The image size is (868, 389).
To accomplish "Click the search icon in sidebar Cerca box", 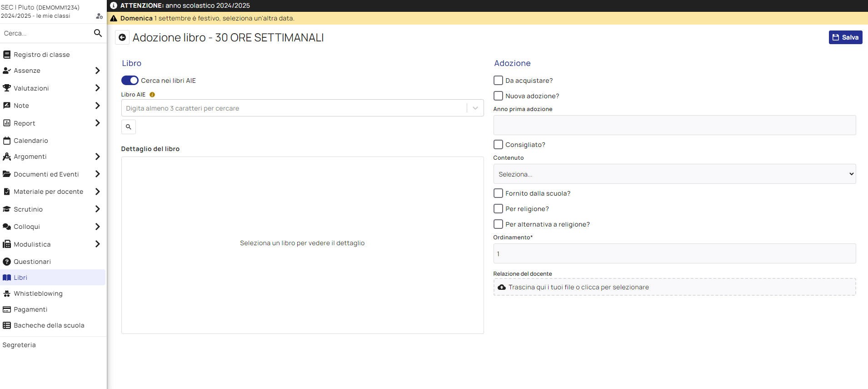I will pyautogui.click(x=98, y=33).
